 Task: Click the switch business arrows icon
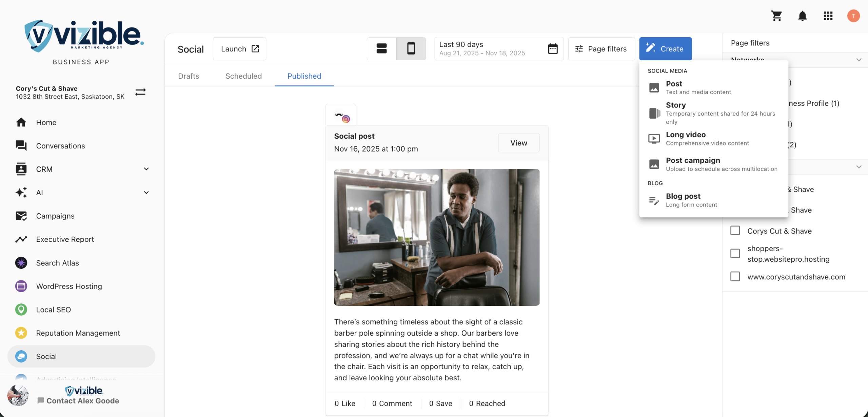point(140,92)
